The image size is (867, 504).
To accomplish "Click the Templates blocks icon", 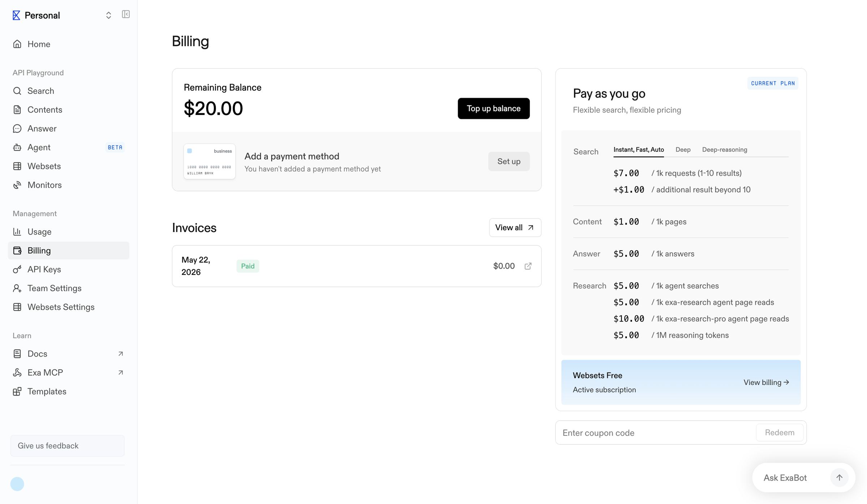I will coord(17,391).
